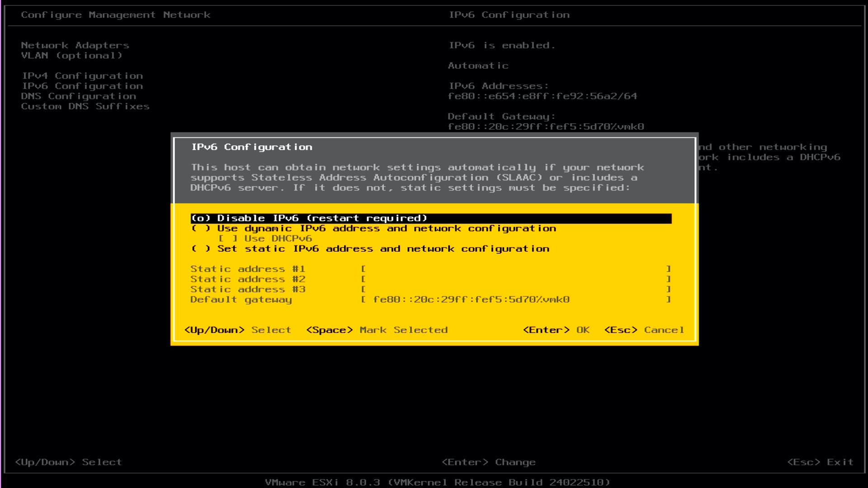This screenshot has width=868, height=488.
Task: Click Space Mark Selected hint
Action: (x=377, y=330)
